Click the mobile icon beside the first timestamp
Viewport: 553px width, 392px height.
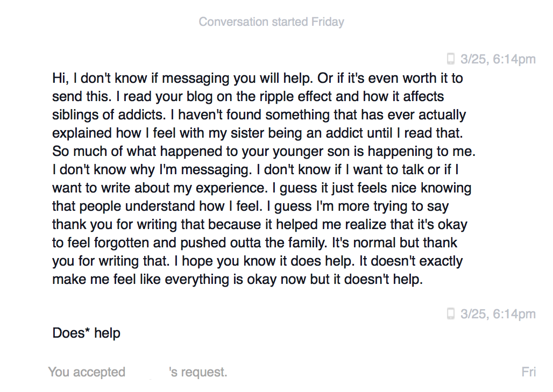click(450, 59)
